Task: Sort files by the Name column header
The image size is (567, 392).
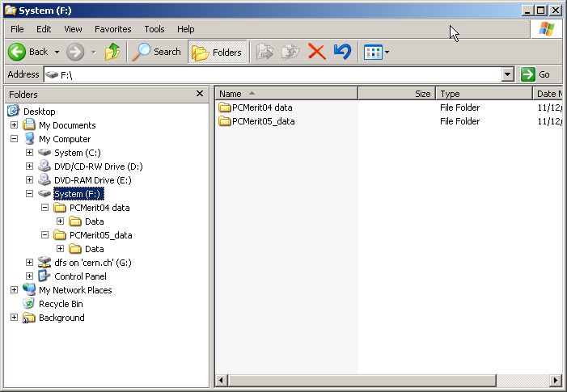Action: coord(286,94)
